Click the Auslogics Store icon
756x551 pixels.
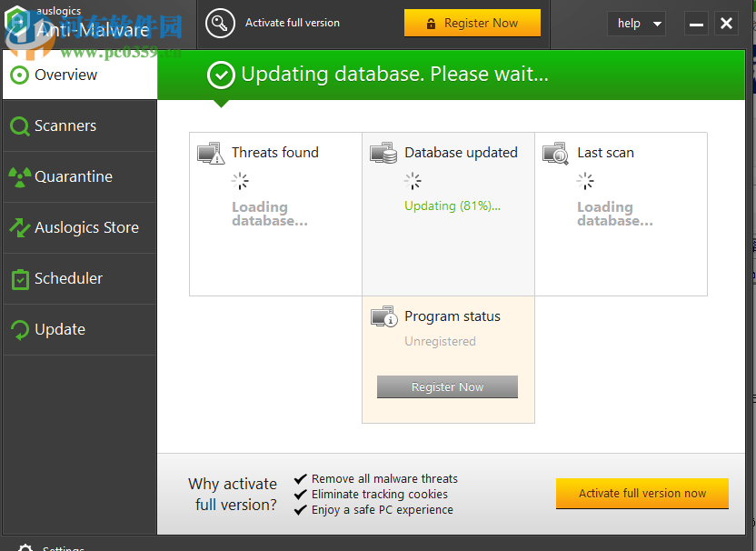coord(19,227)
